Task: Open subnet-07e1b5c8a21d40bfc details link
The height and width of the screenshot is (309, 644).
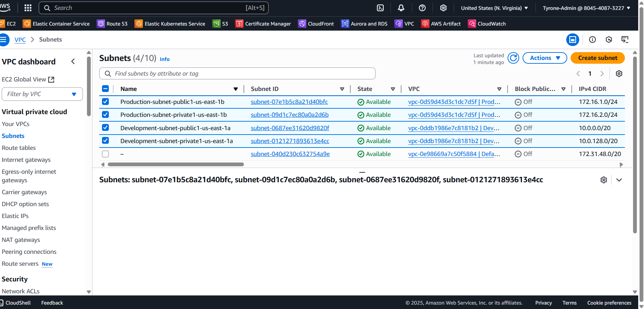Action: click(289, 102)
